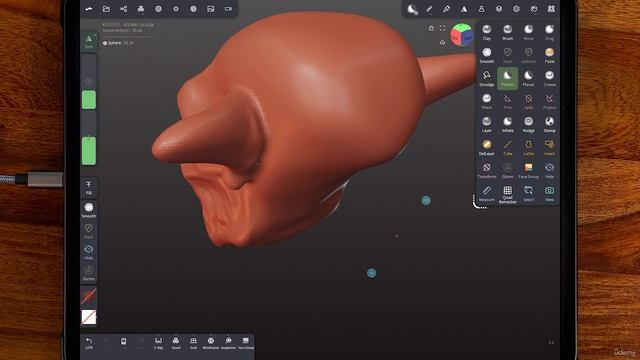
Task: Select the Planar tool
Action: tap(528, 78)
